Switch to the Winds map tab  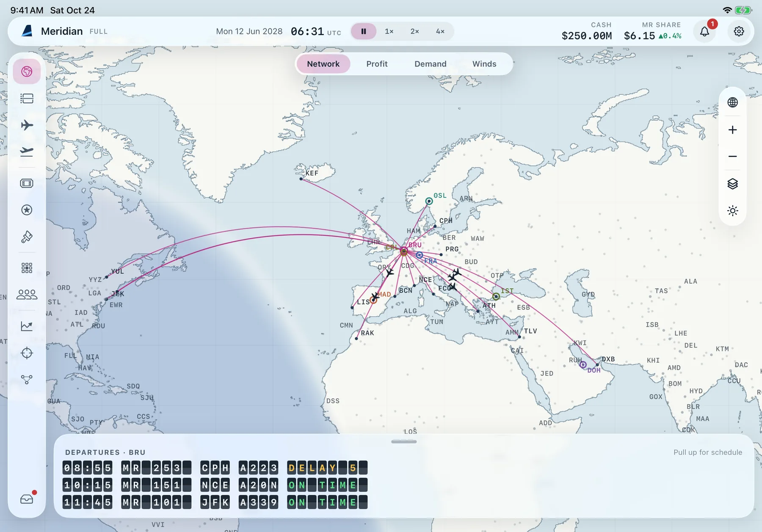484,64
